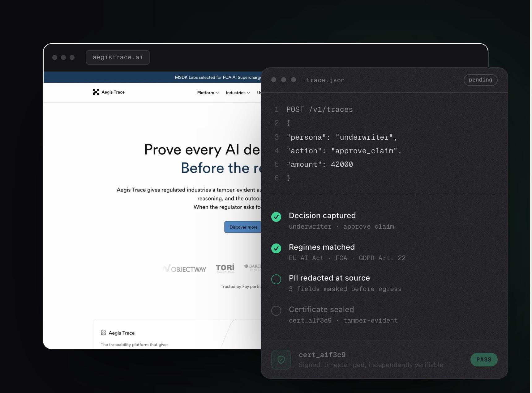
Task: Click the green check beside Decision captured
Action: 276,217
